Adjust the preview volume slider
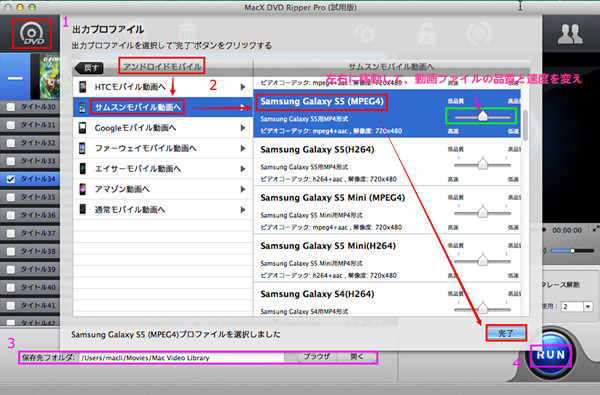Viewport: 600px width, 395px height. (x=572, y=251)
